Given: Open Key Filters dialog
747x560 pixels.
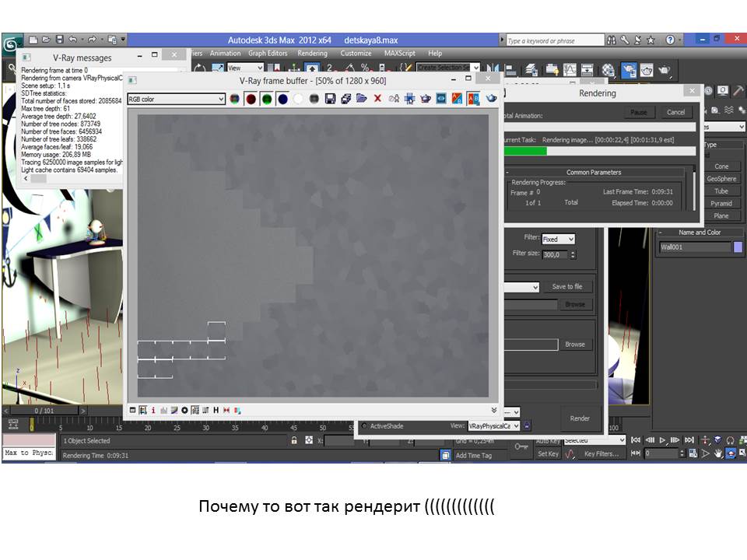Looking at the screenshot, I should click(x=601, y=453).
